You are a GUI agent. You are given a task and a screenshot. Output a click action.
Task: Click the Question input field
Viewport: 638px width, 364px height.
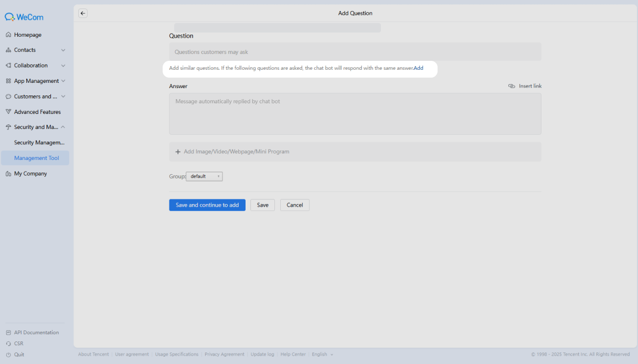355,52
